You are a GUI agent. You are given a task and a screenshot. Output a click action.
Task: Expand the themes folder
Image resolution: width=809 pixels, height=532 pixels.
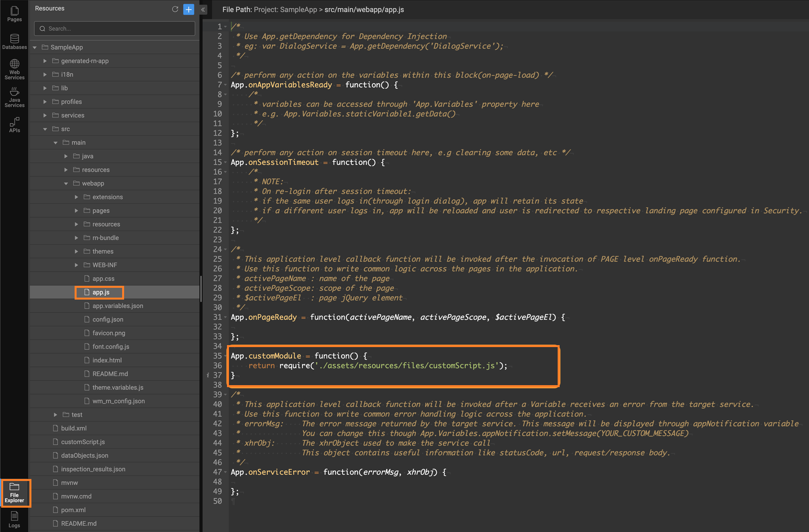[x=76, y=251]
